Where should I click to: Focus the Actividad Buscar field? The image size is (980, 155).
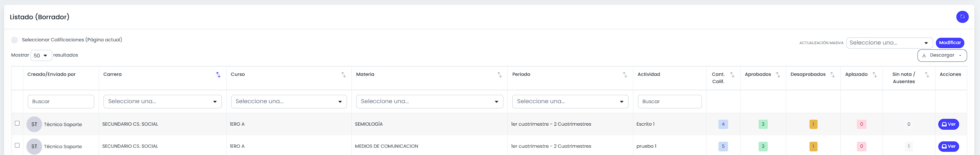tap(670, 102)
